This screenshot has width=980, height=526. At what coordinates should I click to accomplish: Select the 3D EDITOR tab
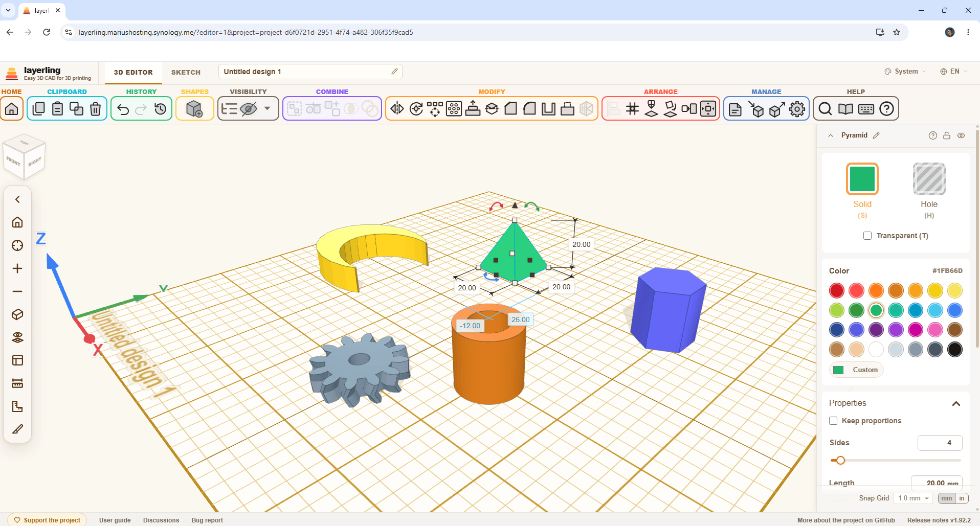133,73
